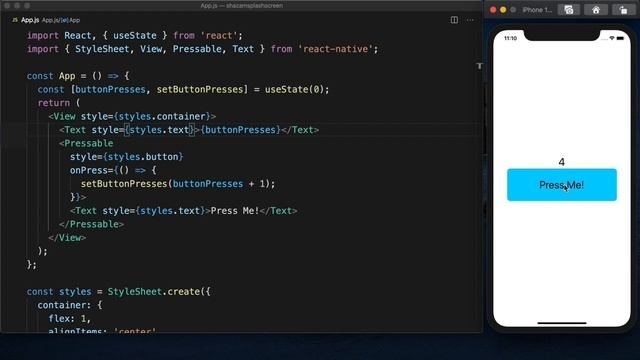
Task: Open the App symbol breadcrumb segment
Action: point(71,20)
